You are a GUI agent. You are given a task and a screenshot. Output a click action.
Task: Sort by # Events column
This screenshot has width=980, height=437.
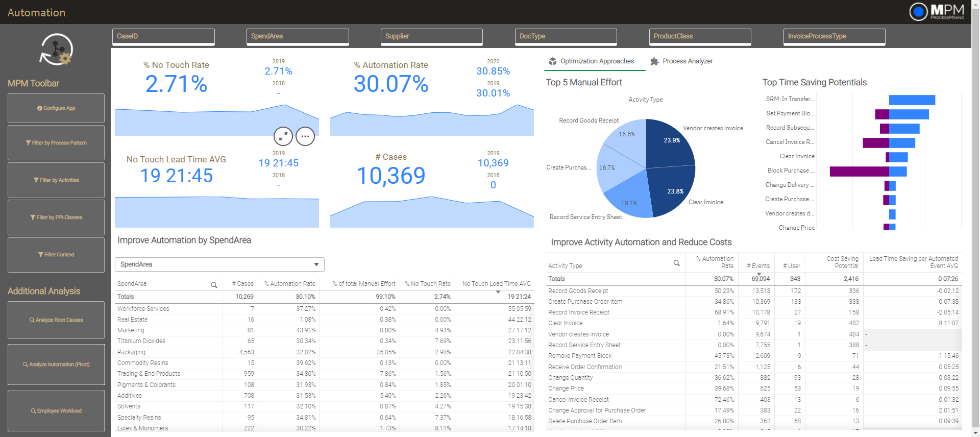click(x=758, y=266)
